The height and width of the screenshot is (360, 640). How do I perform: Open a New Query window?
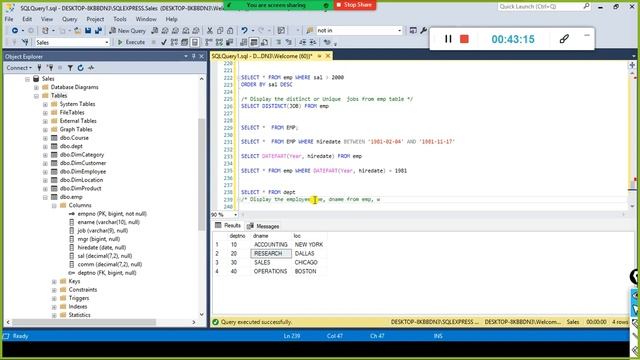click(127, 31)
